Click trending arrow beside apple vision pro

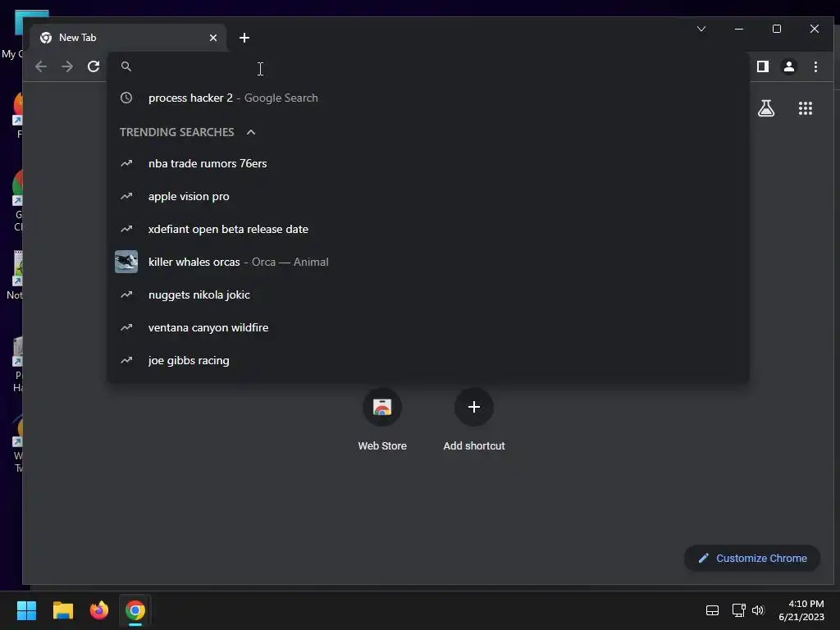[x=126, y=196]
